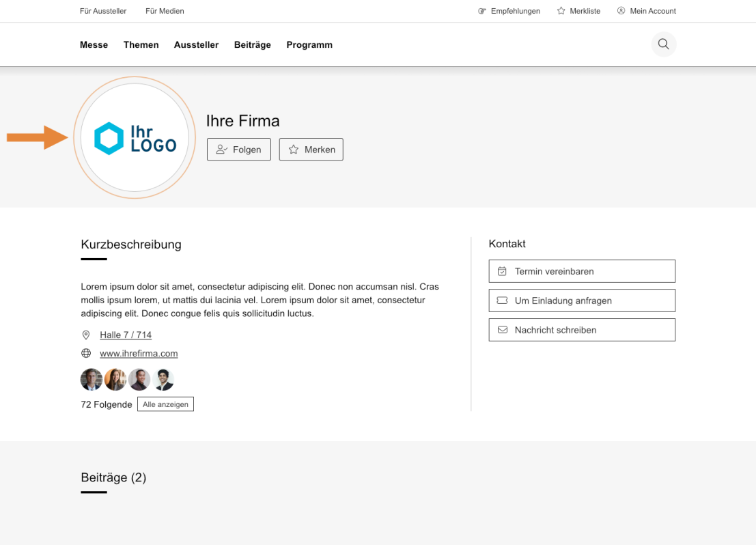This screenshot has height=545, width=756.
Task: Click the star icon next to Merkliste
Action: (560, 10)
